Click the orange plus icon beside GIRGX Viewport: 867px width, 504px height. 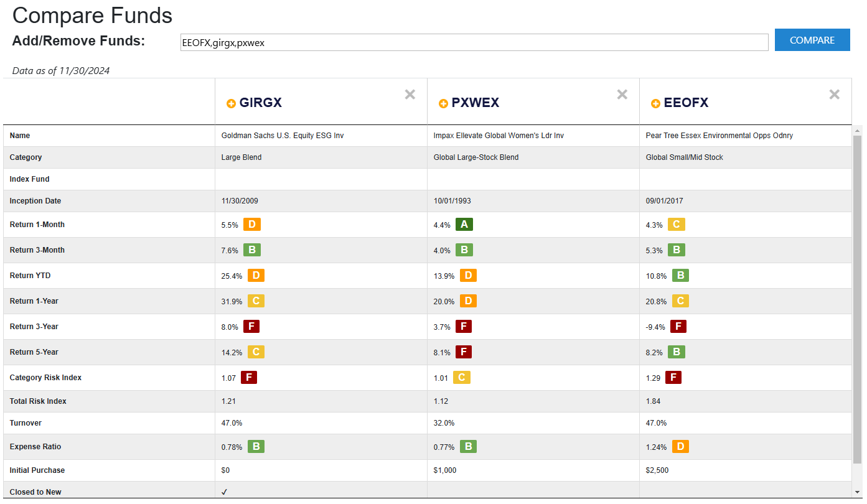coord(231,104)
